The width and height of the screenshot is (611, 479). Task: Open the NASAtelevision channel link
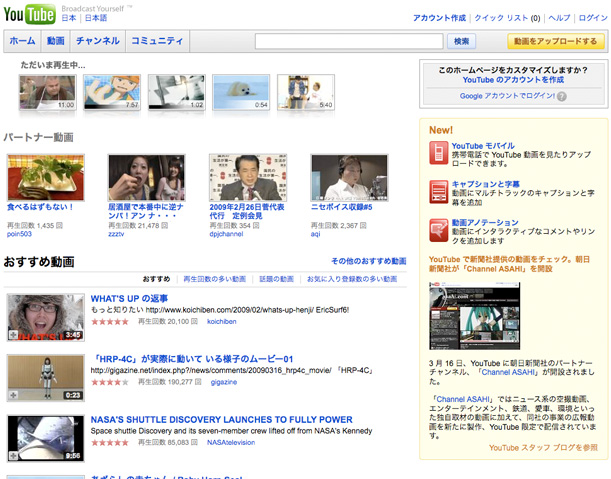[x=231, y=442]
